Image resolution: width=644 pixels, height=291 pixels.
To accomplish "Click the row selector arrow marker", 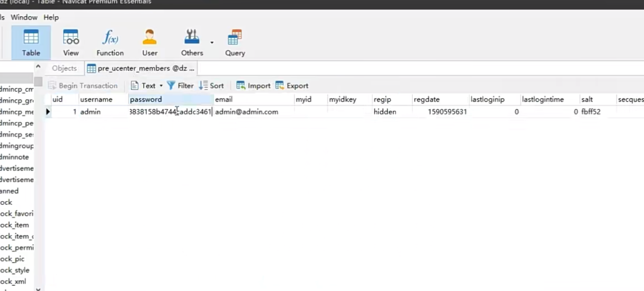I will pos(48,112).
